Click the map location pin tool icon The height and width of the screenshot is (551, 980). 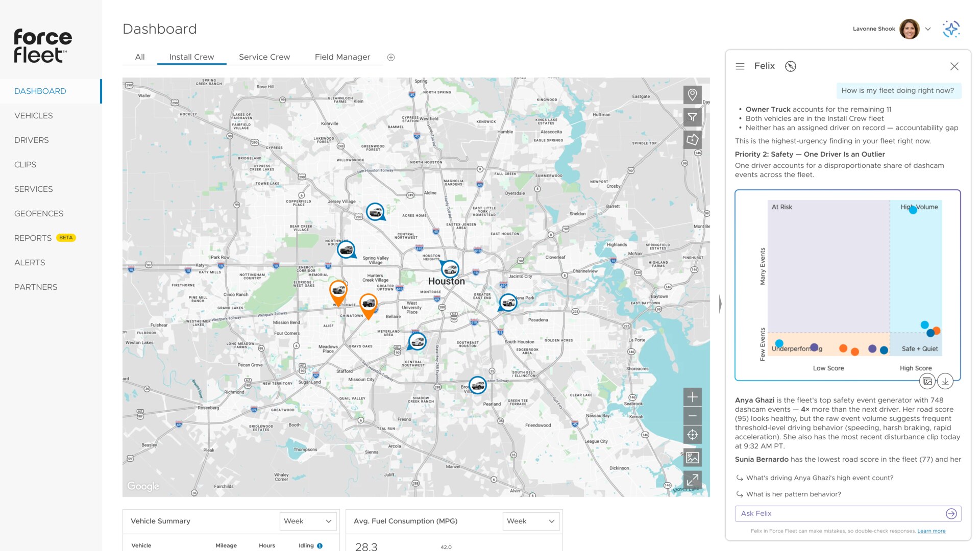point(693,95)
